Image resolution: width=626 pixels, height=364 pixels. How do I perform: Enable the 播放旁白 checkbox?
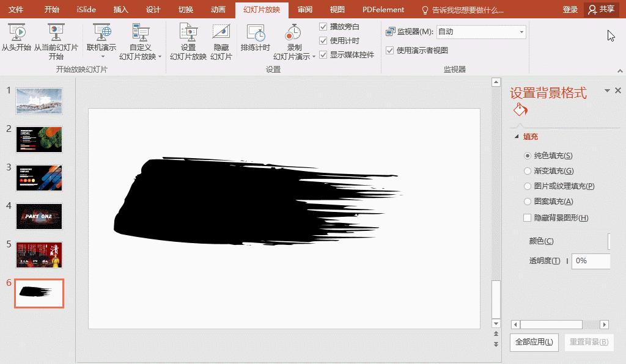point(323,26)
